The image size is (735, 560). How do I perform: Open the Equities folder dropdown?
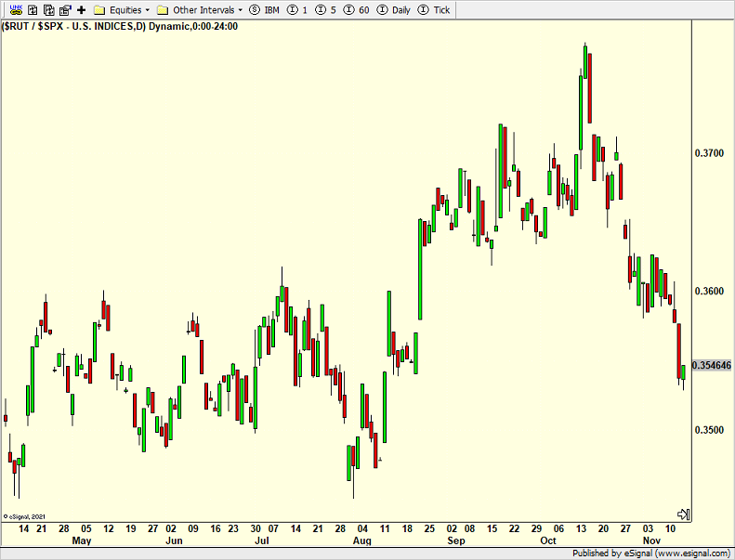pyautogui.click(x=123, y=9)
